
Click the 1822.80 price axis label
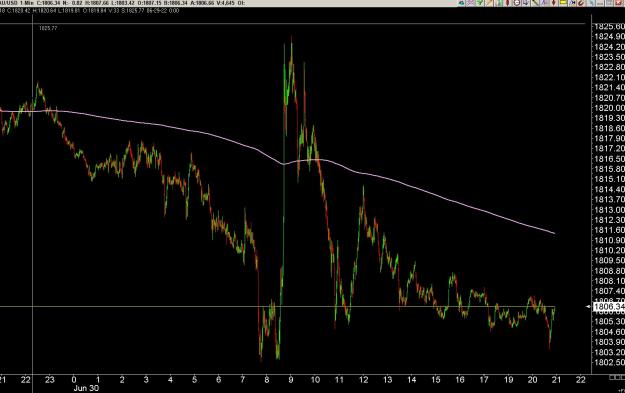point(609,67)
